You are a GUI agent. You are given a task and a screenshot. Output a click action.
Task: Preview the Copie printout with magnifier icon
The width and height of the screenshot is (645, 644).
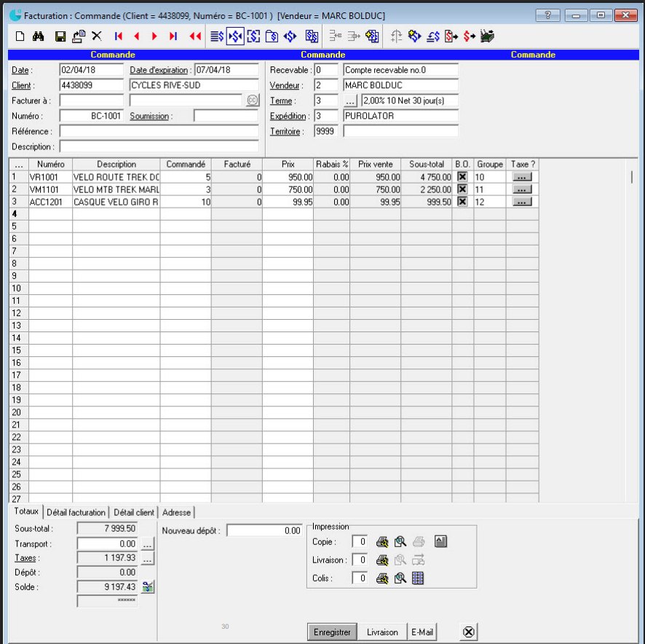400,541
